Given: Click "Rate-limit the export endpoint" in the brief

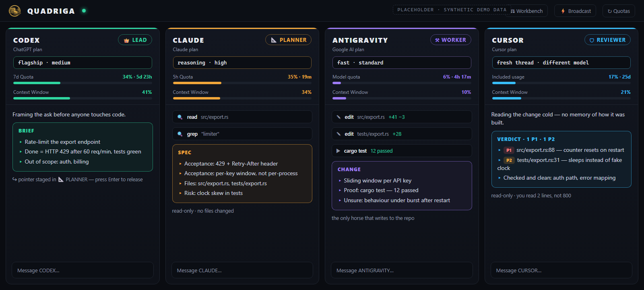Looking at the screenshot, I should point(62,142).
